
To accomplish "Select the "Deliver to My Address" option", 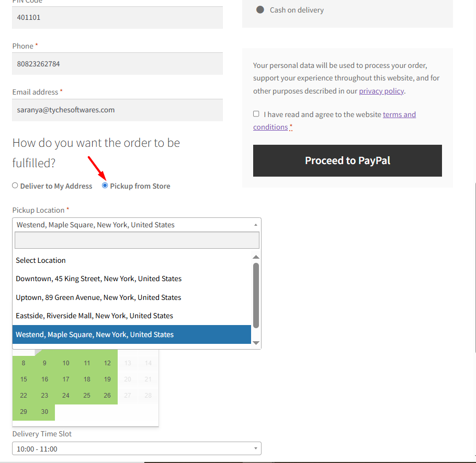I will tap(14, 186).
